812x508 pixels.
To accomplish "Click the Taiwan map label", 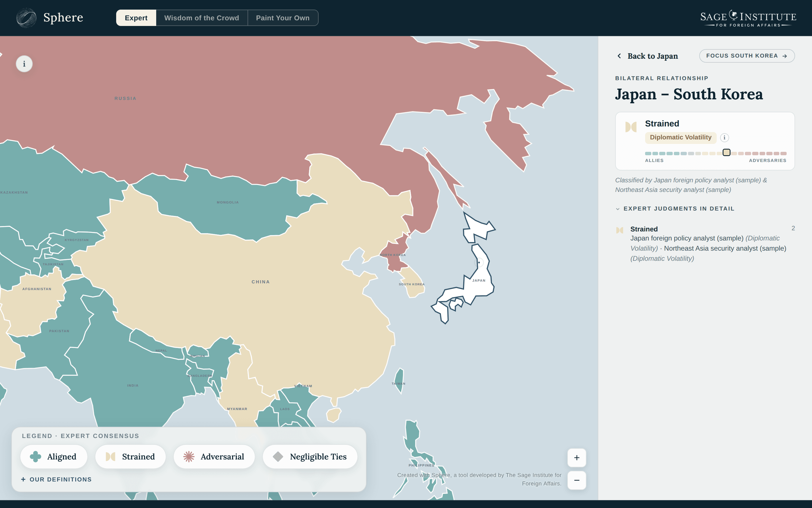I will [398, 384].
